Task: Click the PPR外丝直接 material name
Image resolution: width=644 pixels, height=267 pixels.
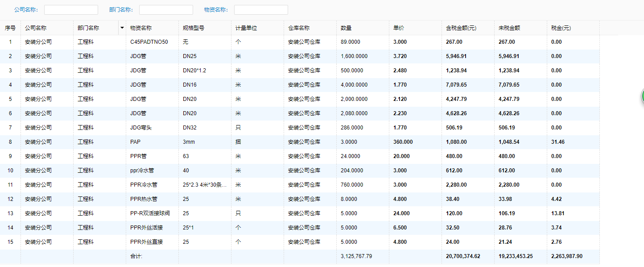Action: (x=146, y=242)
